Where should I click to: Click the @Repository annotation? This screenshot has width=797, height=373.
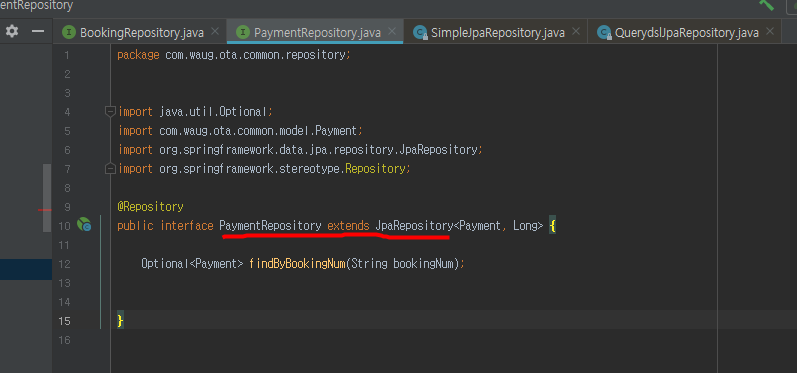click(150, 207)
